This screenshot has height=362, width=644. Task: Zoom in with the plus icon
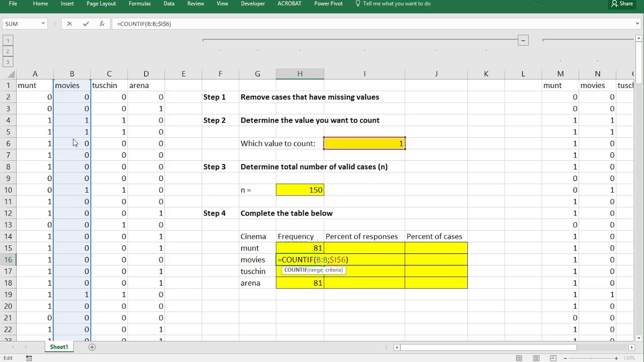pos(616,358)
